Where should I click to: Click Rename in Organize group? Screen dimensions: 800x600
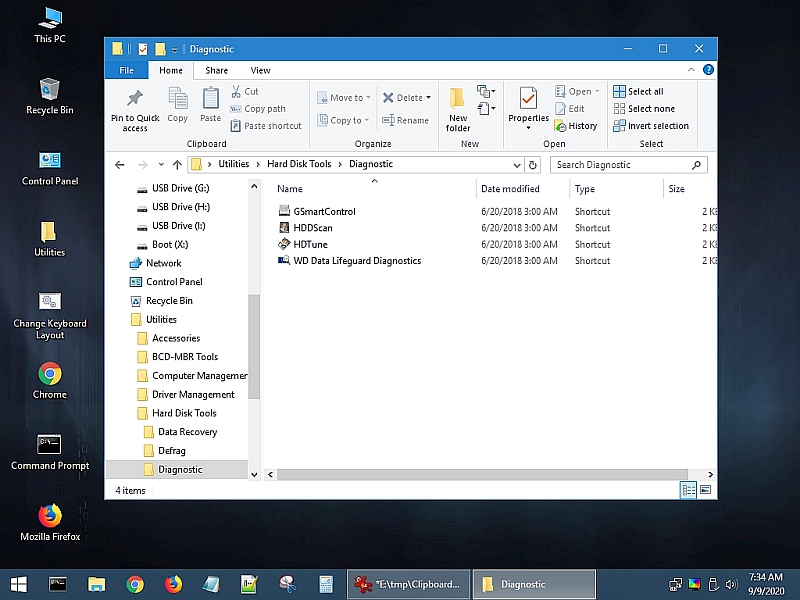tap(406, 120)
